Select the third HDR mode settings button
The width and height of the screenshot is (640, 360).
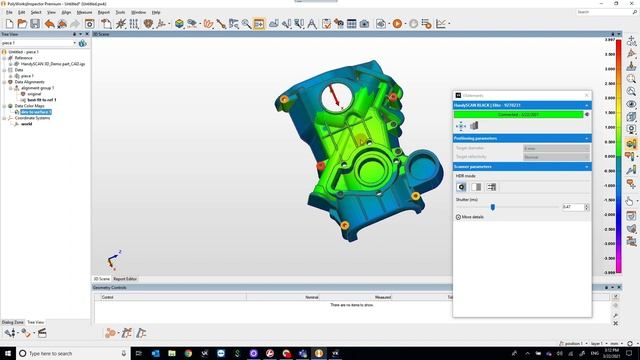(x=491, y=187)
